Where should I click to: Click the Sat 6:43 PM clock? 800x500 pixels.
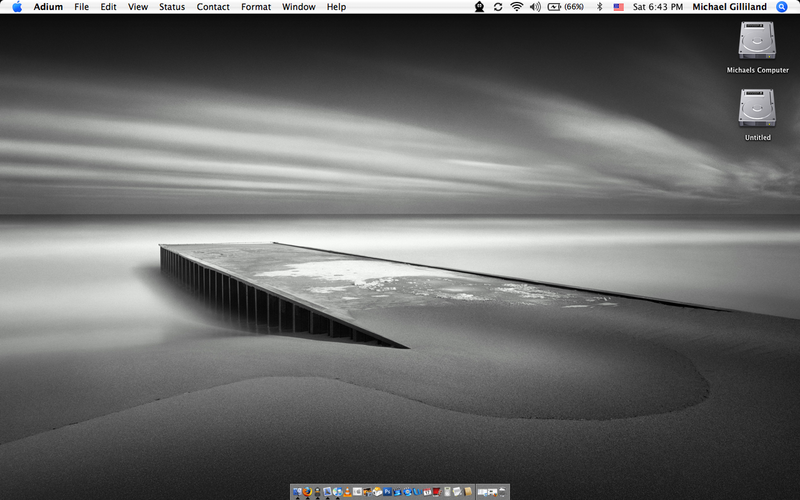[658, 7]
